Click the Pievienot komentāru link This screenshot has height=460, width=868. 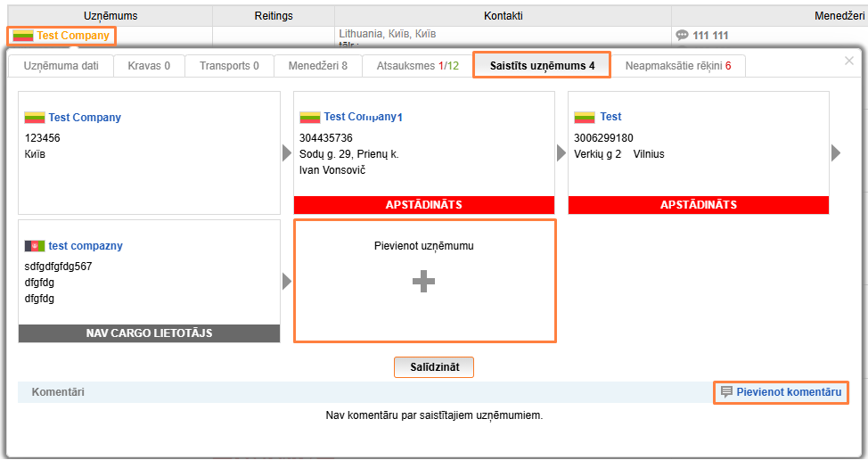pos(788,392)
